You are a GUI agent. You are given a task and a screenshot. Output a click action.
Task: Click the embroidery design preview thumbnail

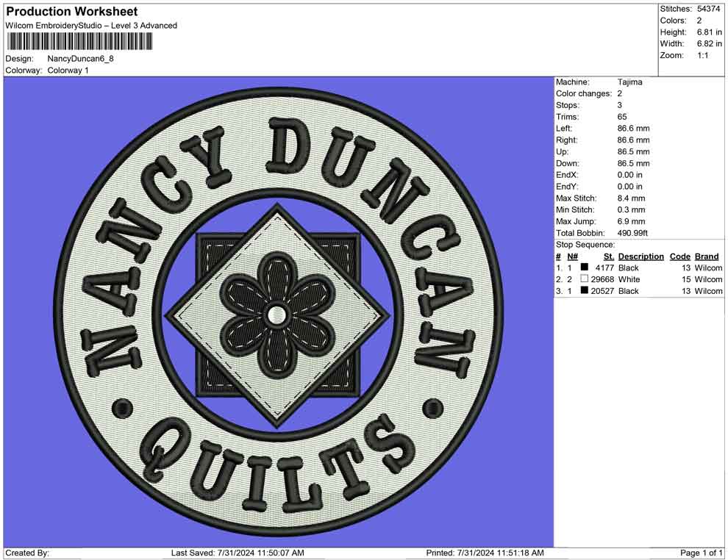point(279,312)
